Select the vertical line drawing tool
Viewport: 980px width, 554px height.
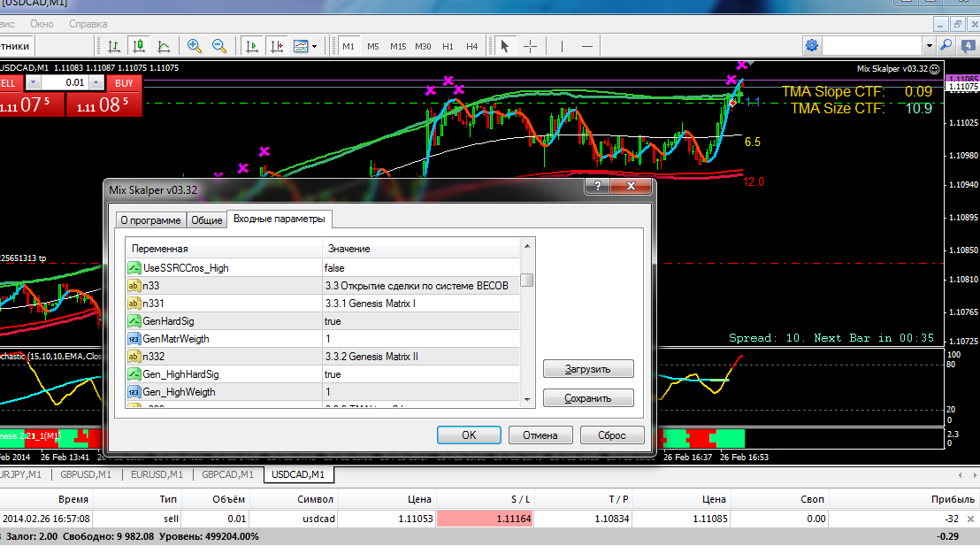tap(562, 46)
